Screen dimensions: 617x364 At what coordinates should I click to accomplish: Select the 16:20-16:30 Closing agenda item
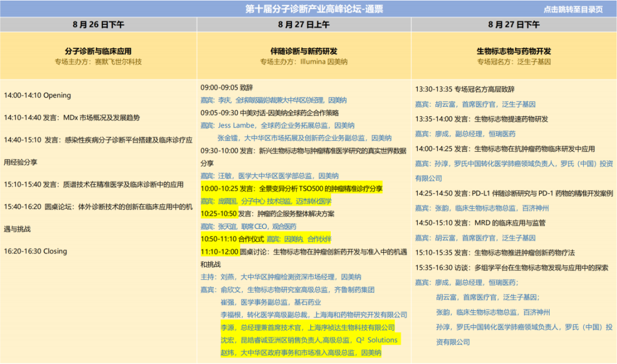click(x=35, y=251)
